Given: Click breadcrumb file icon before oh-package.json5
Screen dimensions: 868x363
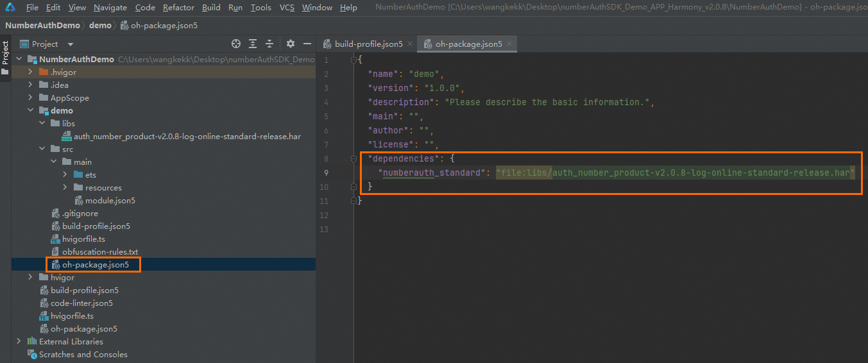Looking at the screenshot, I should click(x=124, y=26).
